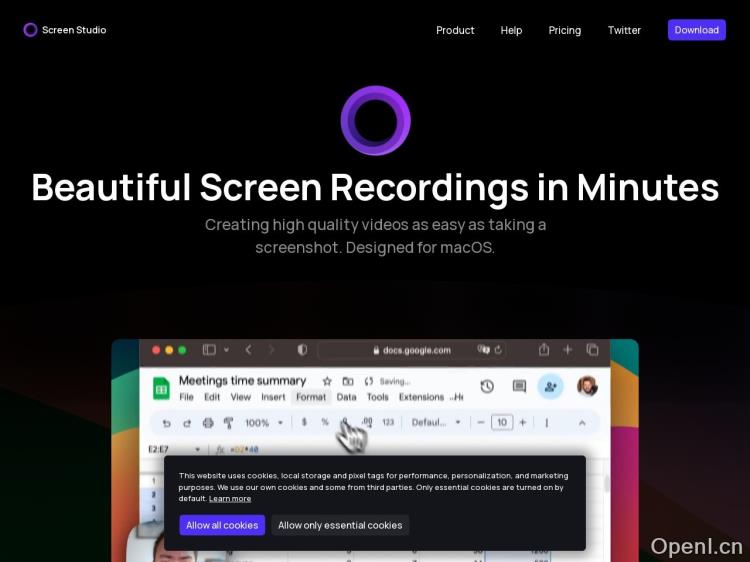Click the Safari sidebar toggle icon
The width and height of the screenshot is (750, 562).
click(x=209, y=350)
